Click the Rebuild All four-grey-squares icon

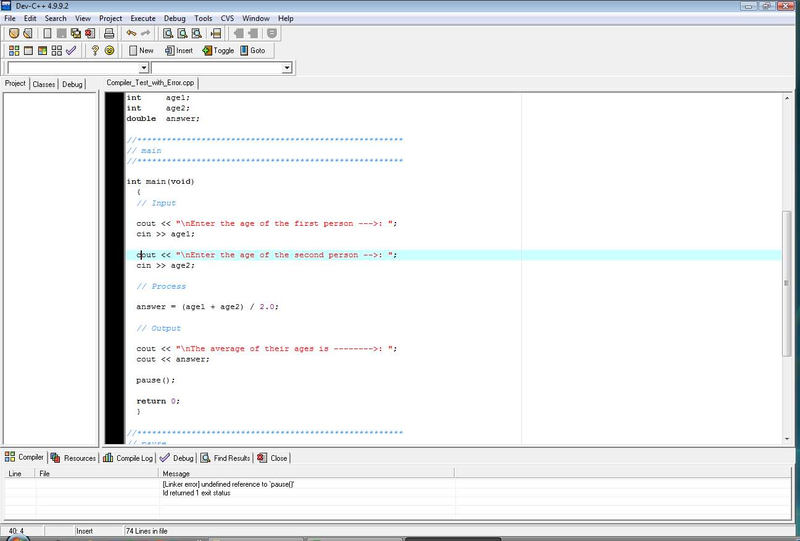[x=57, y=51]
